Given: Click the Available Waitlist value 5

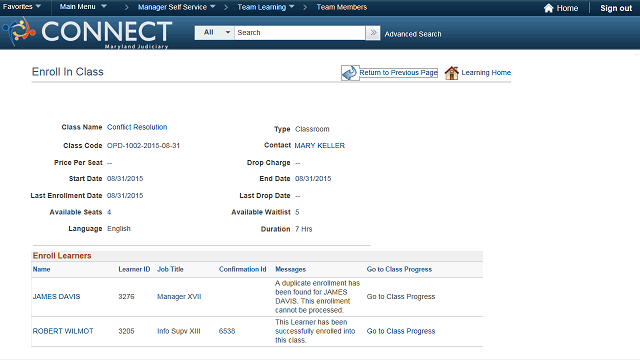Looking at the screenshot, I should tap(297, 212).
